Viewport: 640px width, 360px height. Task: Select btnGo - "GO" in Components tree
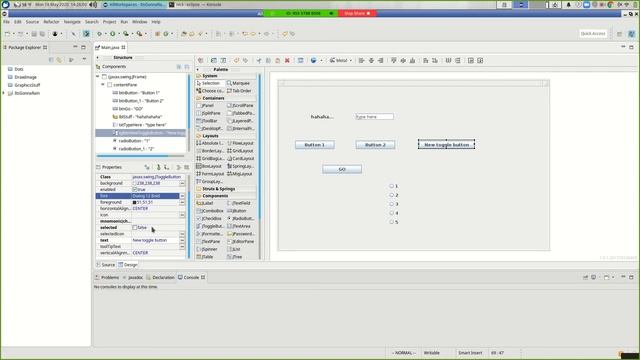point(128,109)
